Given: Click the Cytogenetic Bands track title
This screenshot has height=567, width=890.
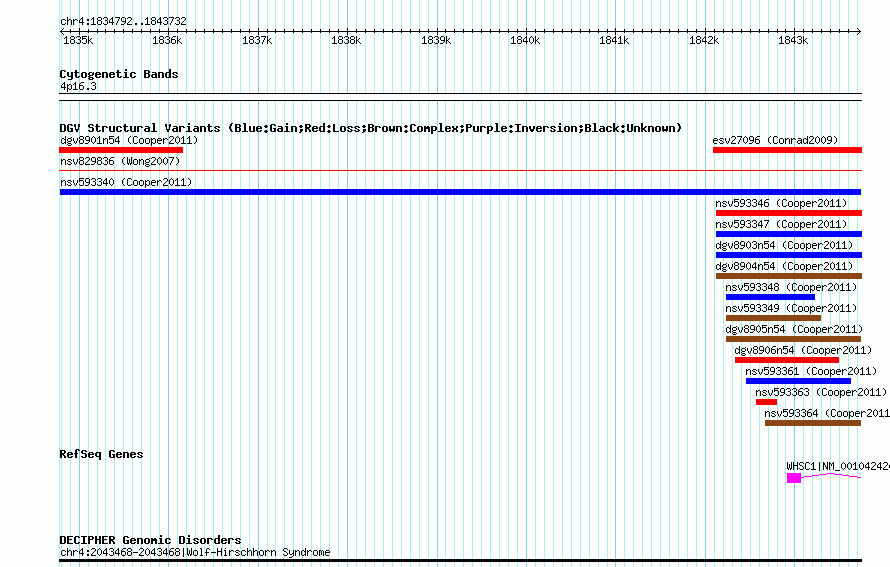Looking at the screenshot, I should 119,74.
